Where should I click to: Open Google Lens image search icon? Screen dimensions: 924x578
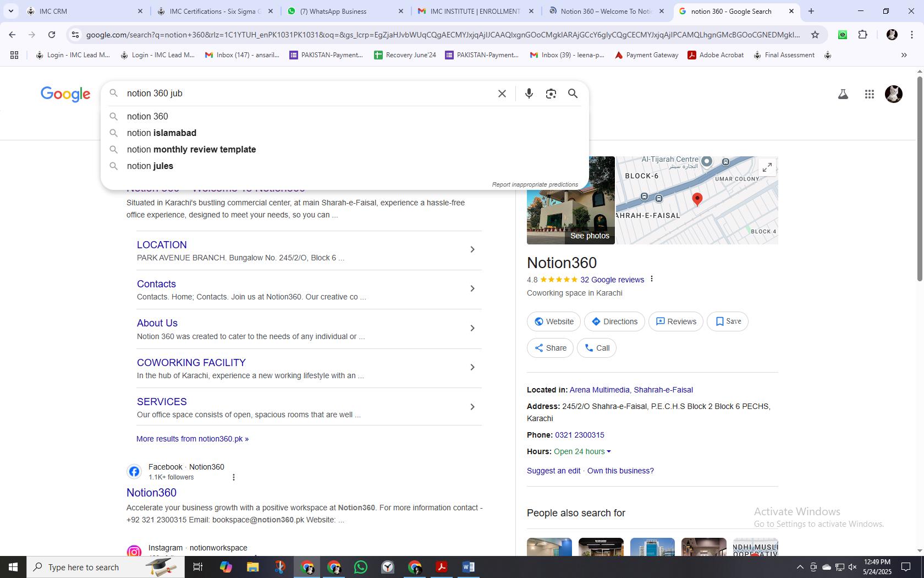[x=551, y=94]
